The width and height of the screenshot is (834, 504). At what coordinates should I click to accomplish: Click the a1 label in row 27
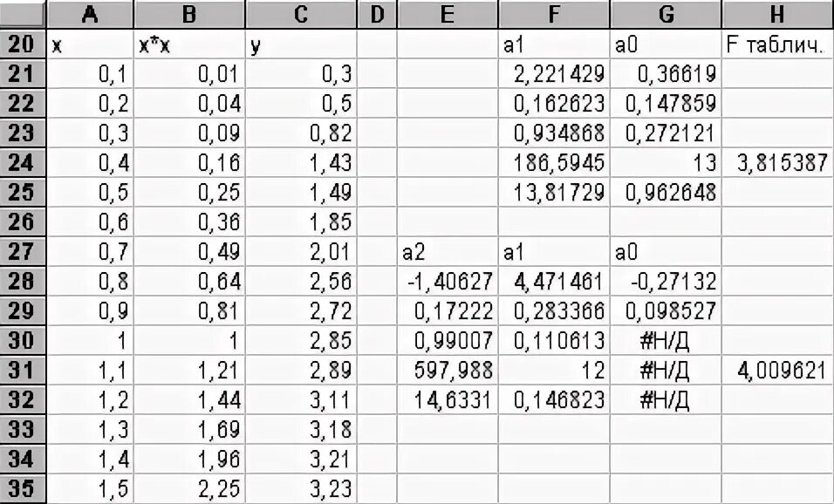tap(554, 251)
